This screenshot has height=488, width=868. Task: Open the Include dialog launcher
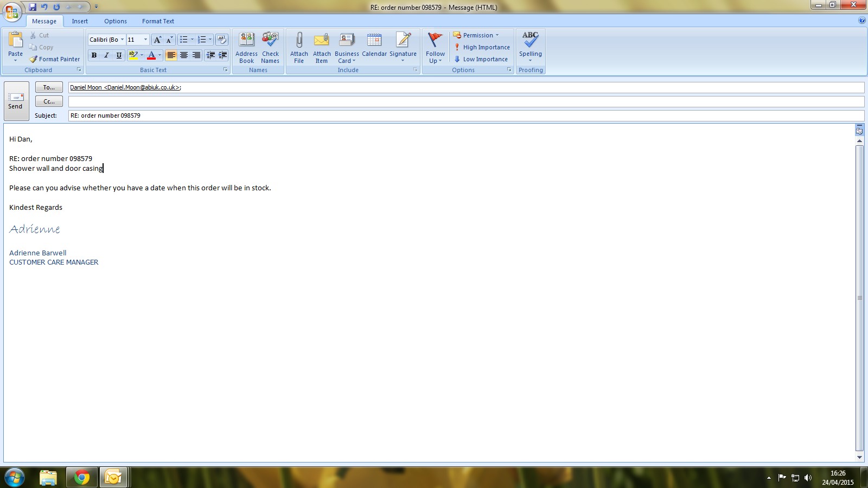point(416,70)
